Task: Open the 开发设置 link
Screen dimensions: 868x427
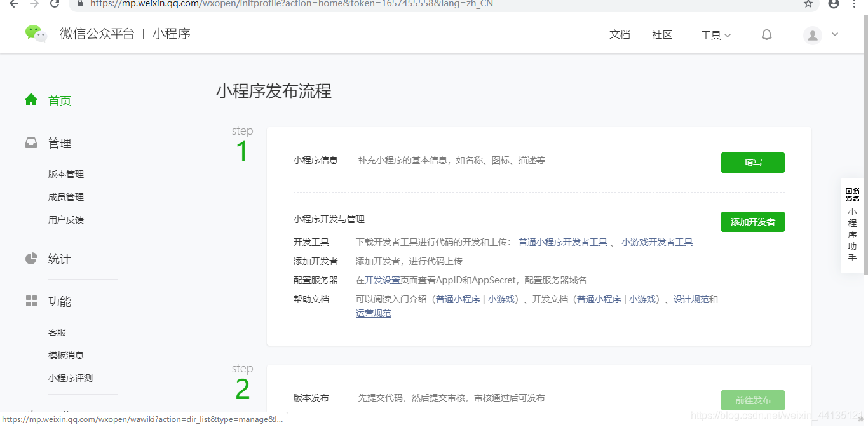Action: coord(383,280)
